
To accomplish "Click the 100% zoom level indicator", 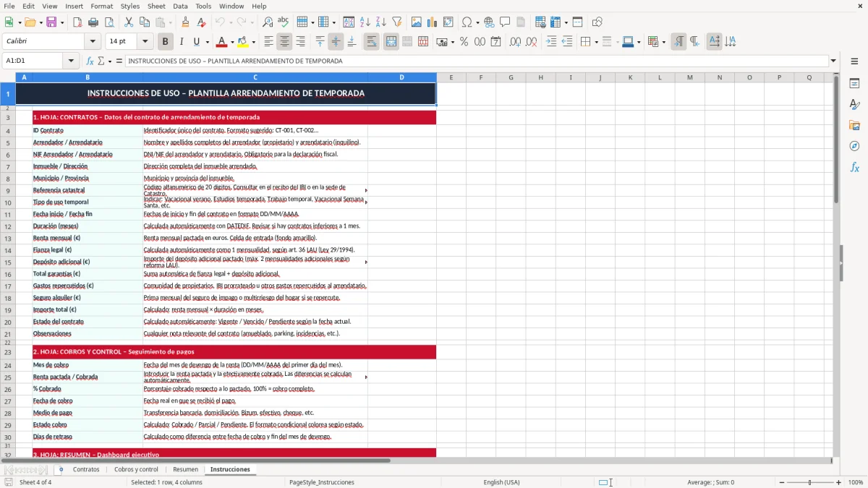I will (856, 482).
